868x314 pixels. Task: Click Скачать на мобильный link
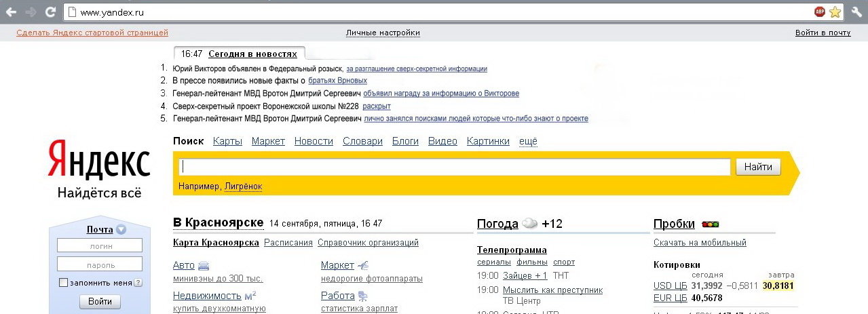[x=700, y=243]
